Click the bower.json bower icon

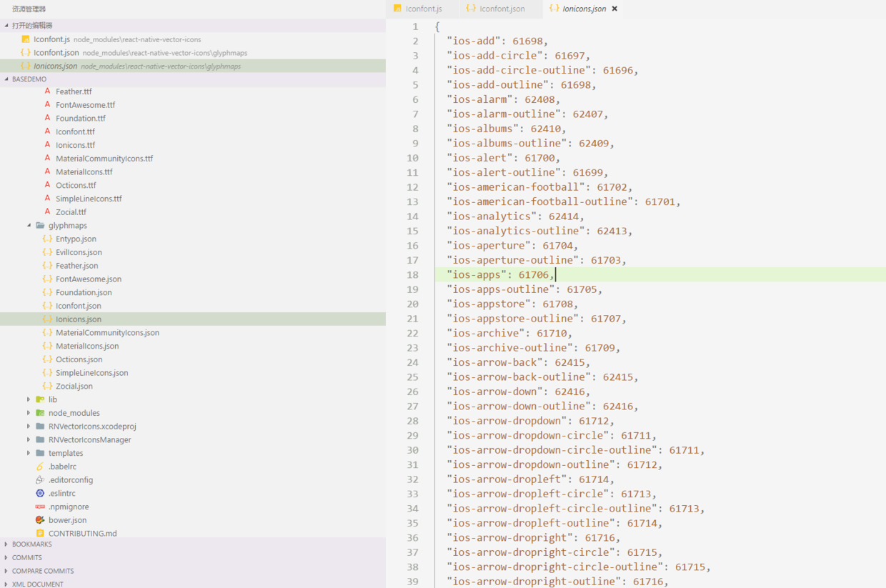click(40, 520)
